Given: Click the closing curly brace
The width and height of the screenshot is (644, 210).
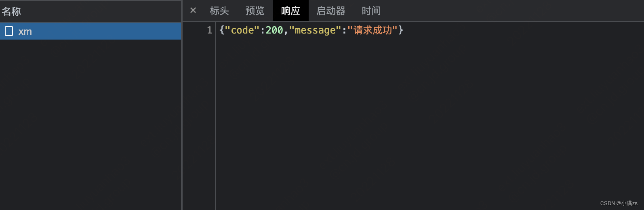Looking at the screenshot, I should coord(401,30).
